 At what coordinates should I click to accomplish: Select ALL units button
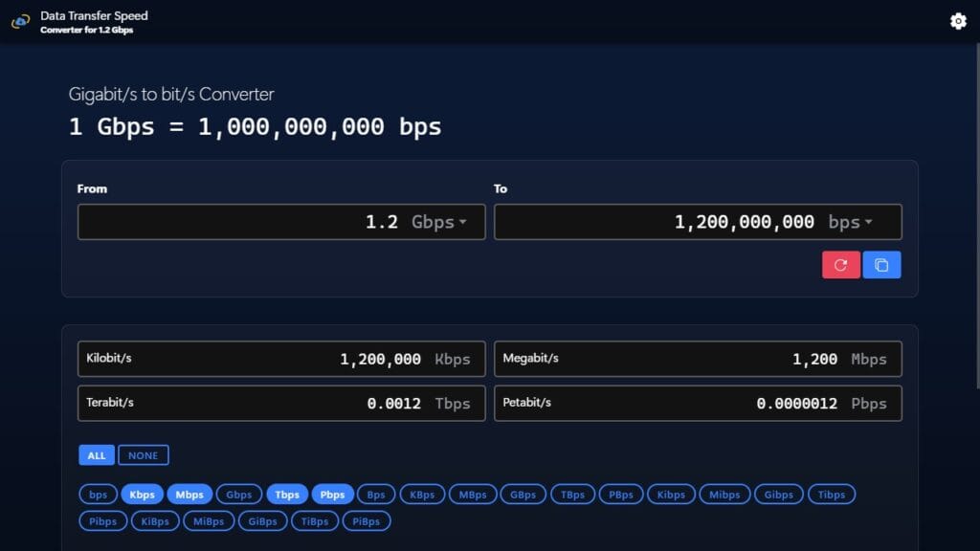point(97,455)
